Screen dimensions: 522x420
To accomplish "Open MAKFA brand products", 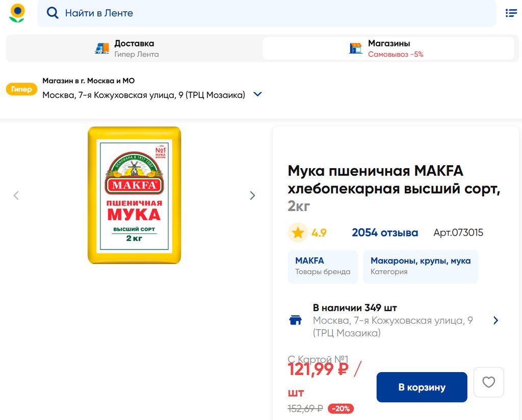I will click(x=323, y=266).
